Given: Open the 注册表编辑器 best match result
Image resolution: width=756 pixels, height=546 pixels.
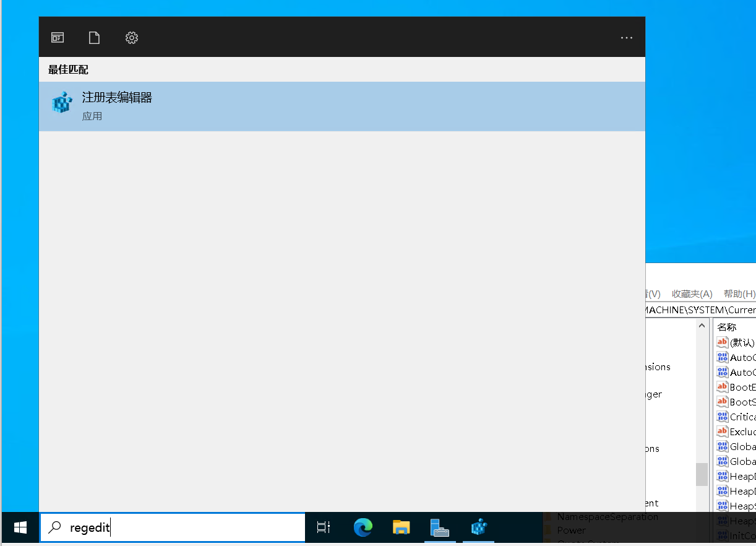Looking at the screenshot, I should 341,106.
